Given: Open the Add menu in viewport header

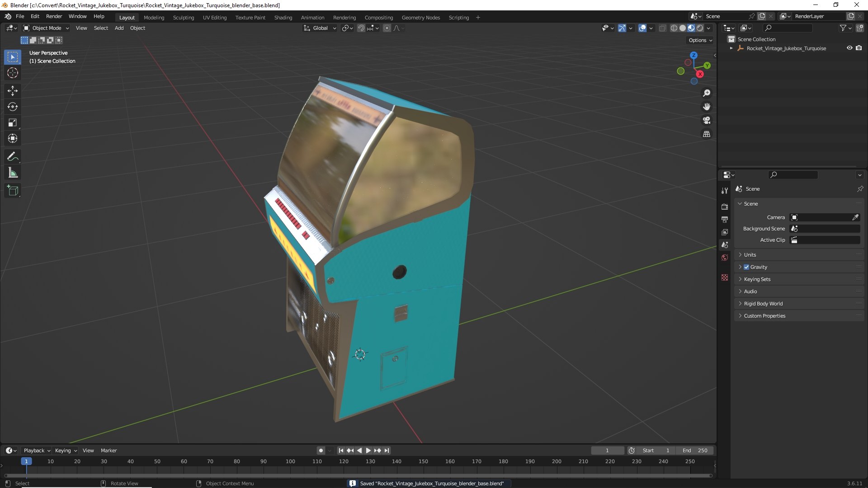Looking at the screenshot, I should [x=119, y=28].
